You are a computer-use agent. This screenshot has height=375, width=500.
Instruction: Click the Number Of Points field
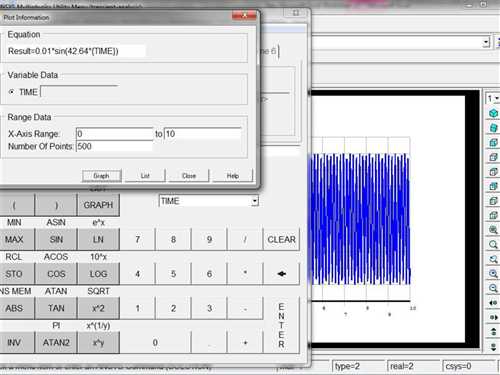coord(114,146)
